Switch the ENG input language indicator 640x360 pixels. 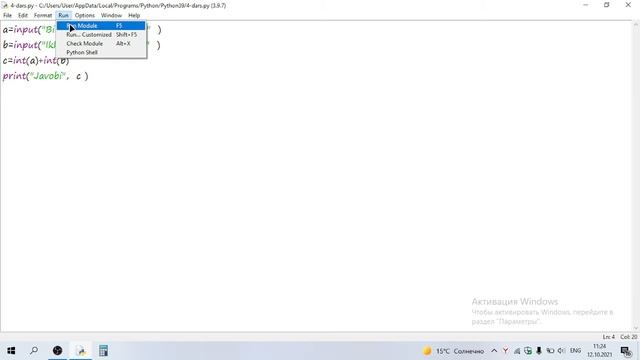tap(576, 351)
